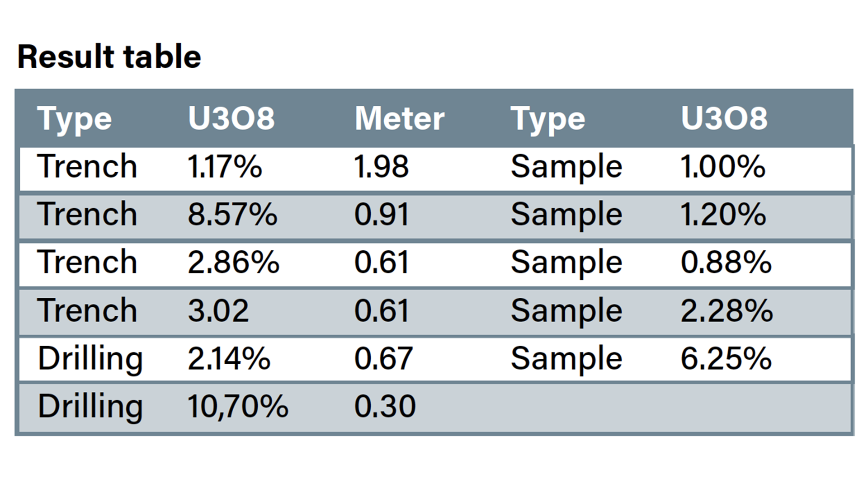Viewport: 868px width, 488px height.
Task: Click the 1.00% sample U3O8 value
Action: 722,166
